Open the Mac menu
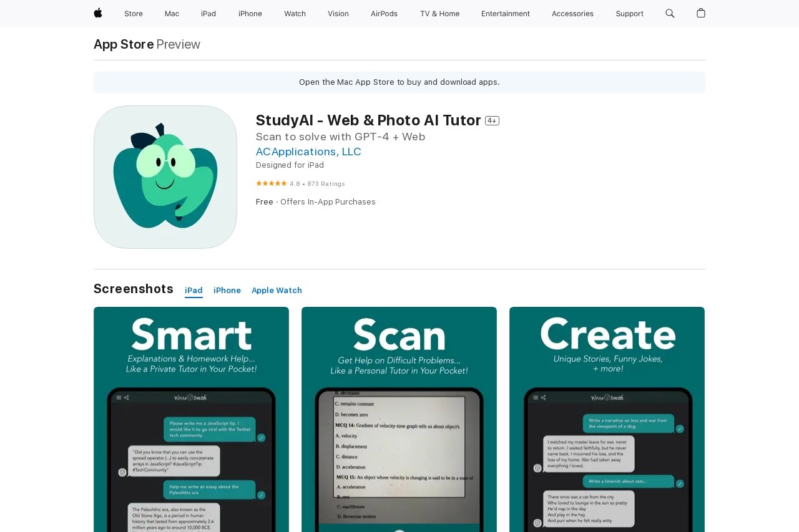This screenshot has height=532, width=799. (172, 14)
